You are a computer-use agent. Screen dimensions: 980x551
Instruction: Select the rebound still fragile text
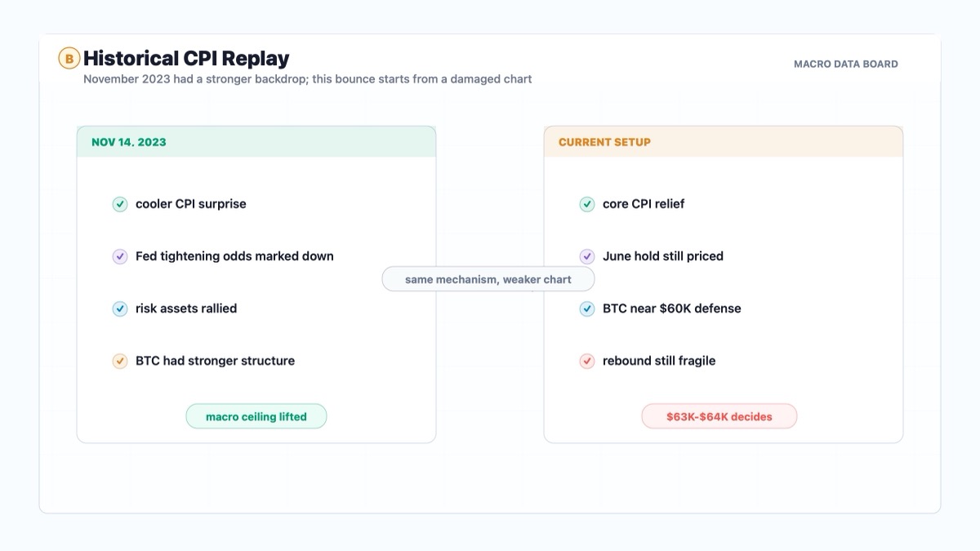pyautogui.click(x=659, y=361)
